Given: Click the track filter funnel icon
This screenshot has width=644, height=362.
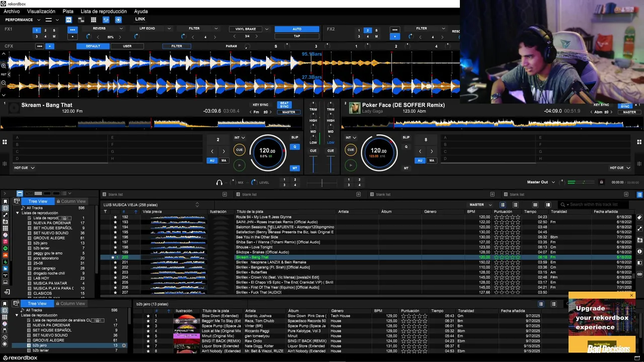Looking at the screenshot, I should [105, 212].
